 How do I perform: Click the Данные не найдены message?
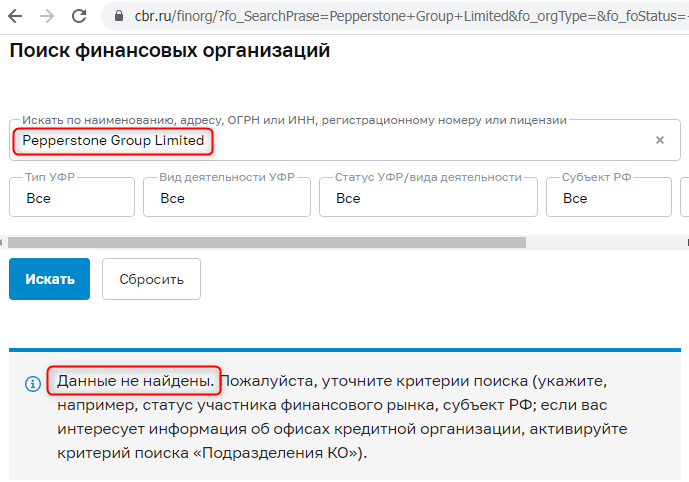[x=135, y=381]
